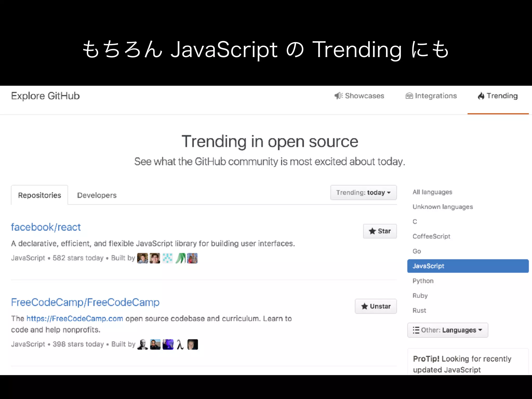
Task: Open the Showcases navigation link
Action: pos(359,96)
